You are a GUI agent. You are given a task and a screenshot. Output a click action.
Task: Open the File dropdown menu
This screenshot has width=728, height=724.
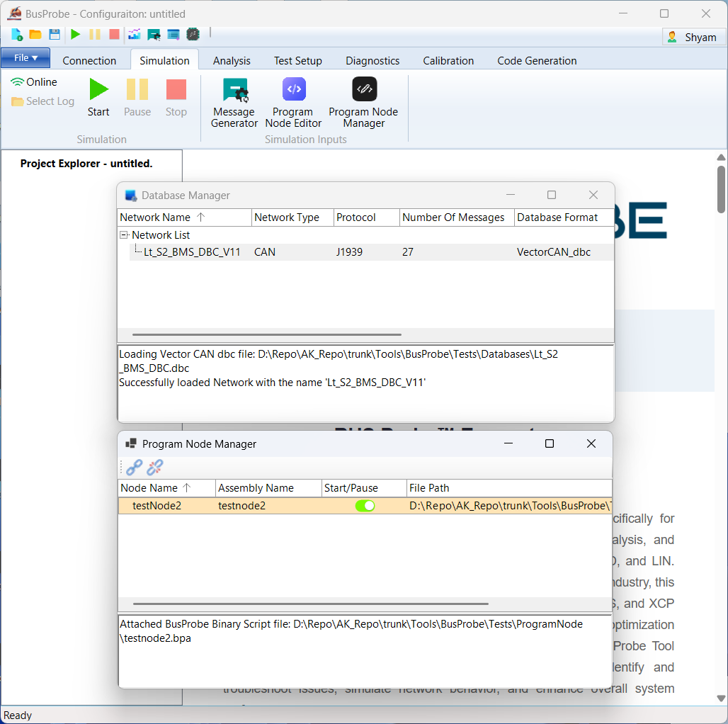(25, 58)
